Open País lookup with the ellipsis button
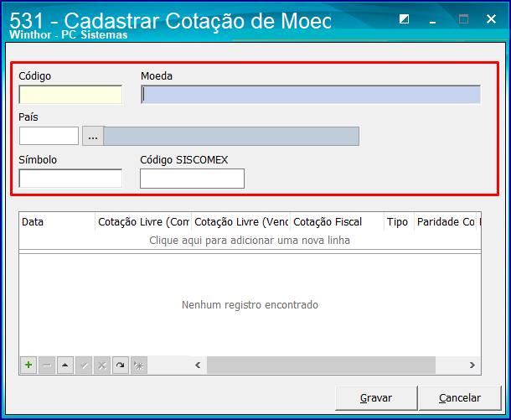The width and height of the screenshot is (511, 420). (93, 137)
